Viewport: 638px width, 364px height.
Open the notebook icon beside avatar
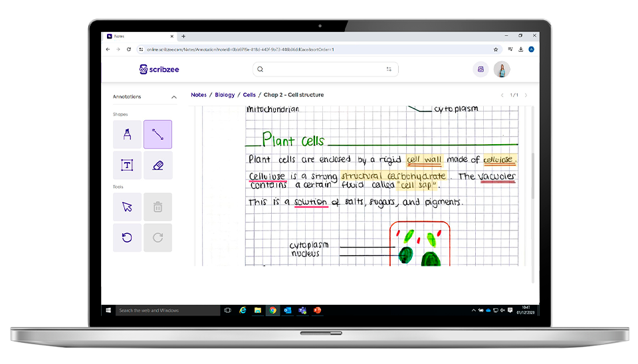point(480,69)
